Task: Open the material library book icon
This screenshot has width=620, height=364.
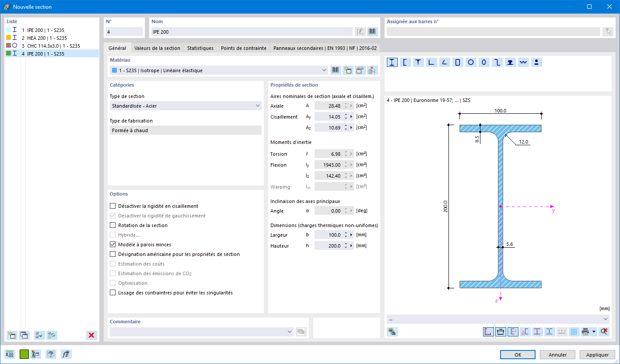Action: (x=336, y=70)
